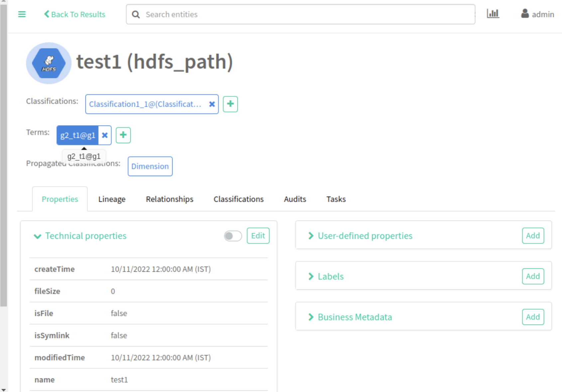The height and width of the screenshot is (392, 562).
Task: Toggle the Technical properties switch
Action: tap(233, 236)
